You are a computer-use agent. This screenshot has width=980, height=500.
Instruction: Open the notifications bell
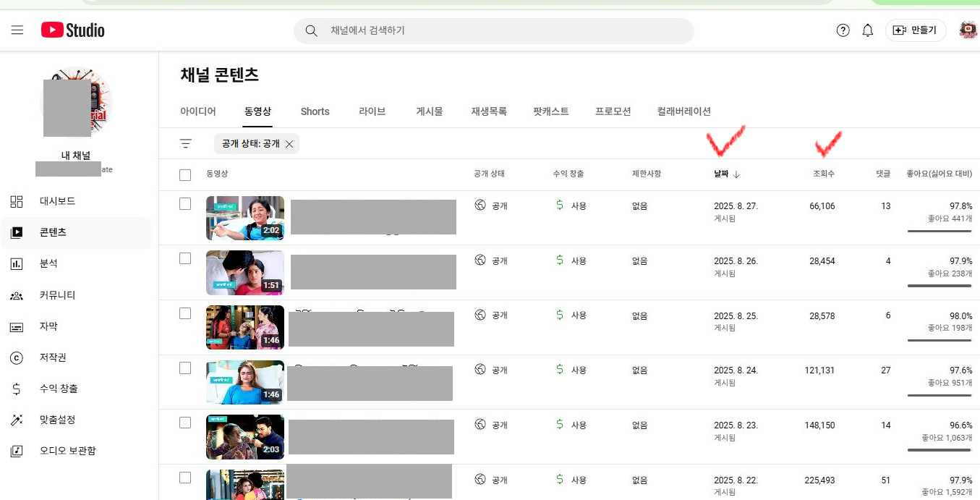click(868, 30)
